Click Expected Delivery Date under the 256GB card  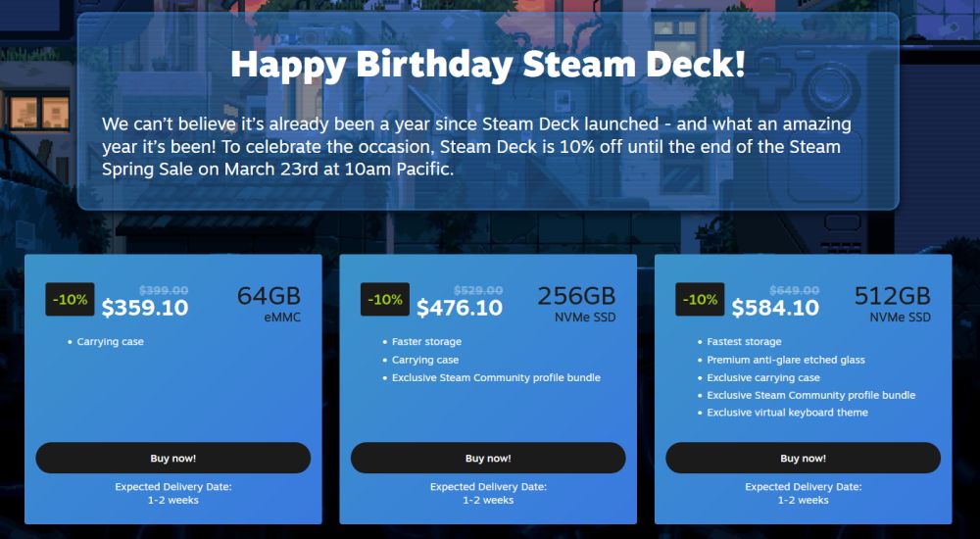pyautogui.click(x=488, y=487)
